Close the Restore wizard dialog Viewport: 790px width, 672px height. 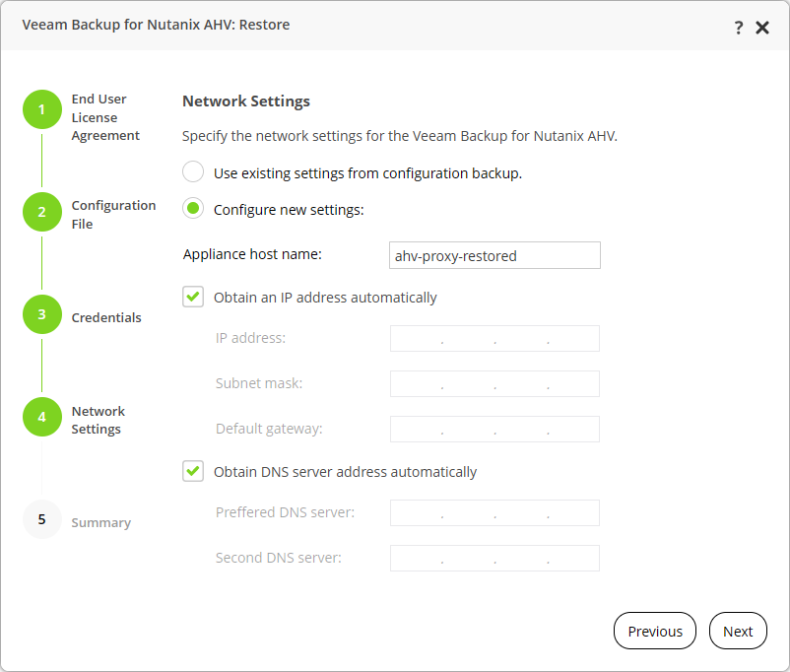pos(762,28)
